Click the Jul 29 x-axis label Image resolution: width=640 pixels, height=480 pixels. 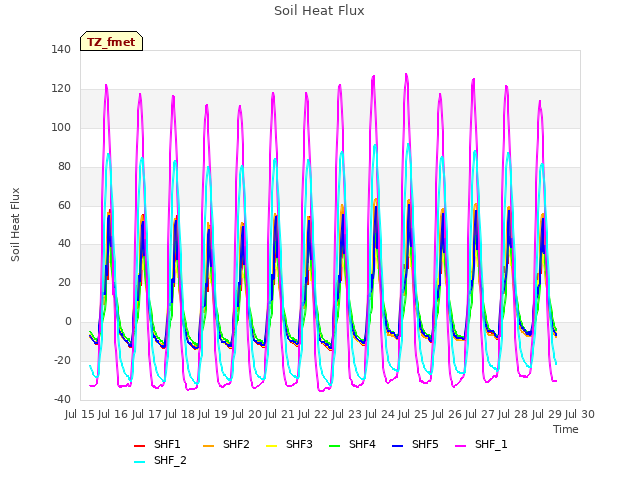click(x=547, y=414)
